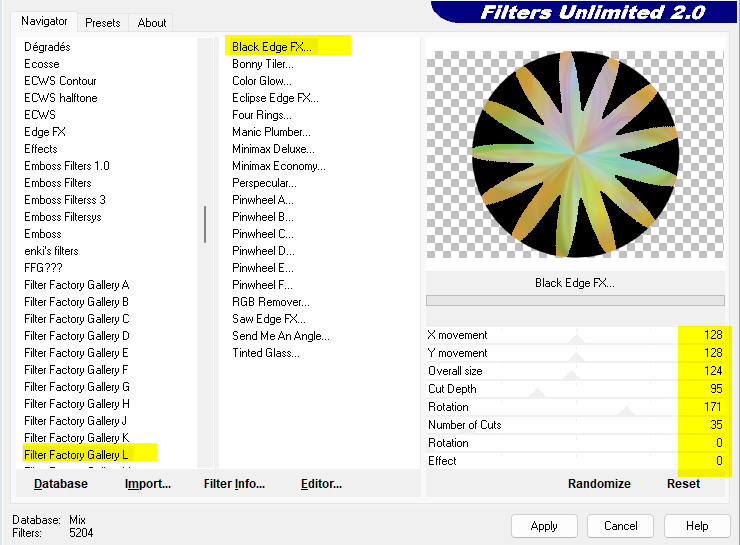Select Saw Edge FX... filter
Viewport: 740px width, 545px height.
pos(269,319)
